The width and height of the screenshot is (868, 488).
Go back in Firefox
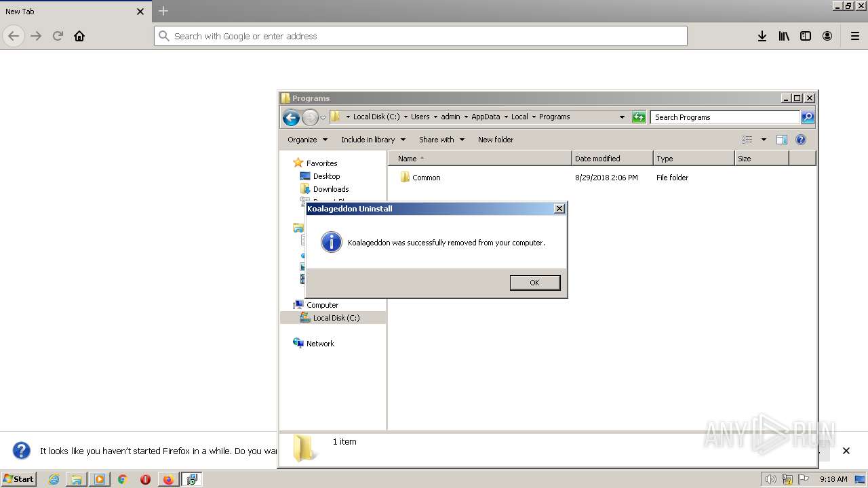click(x=14, y=36)
